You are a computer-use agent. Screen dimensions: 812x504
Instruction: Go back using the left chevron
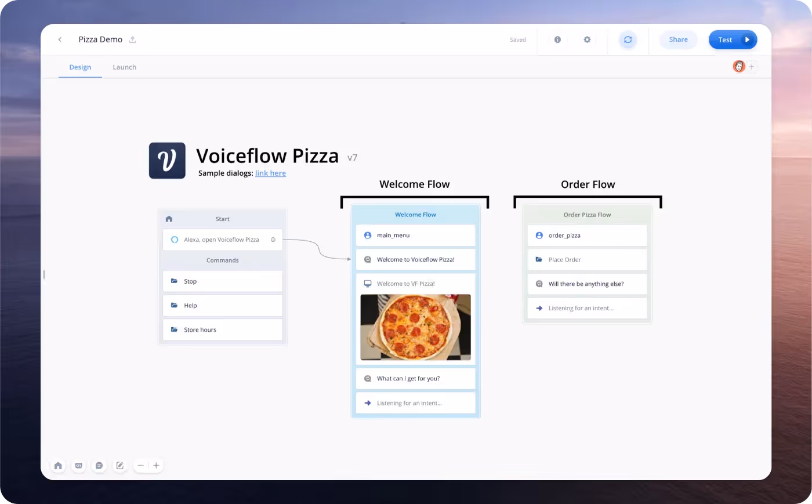coord(60,39)
